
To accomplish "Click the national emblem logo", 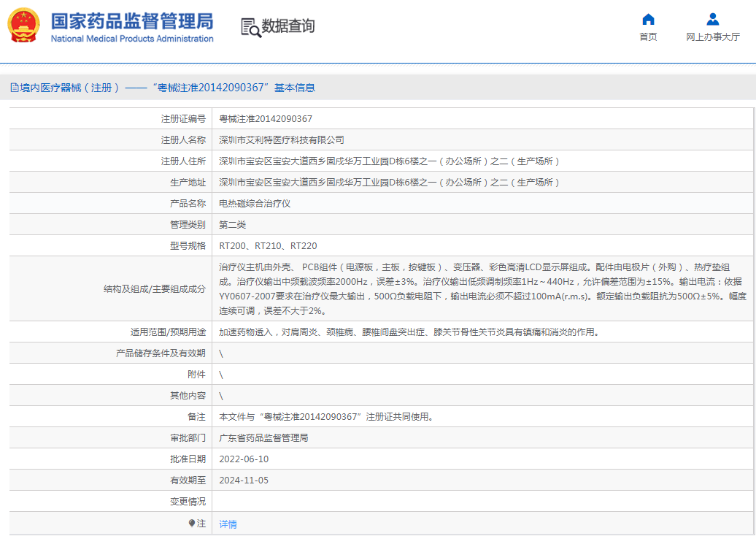I will (24, 26).
